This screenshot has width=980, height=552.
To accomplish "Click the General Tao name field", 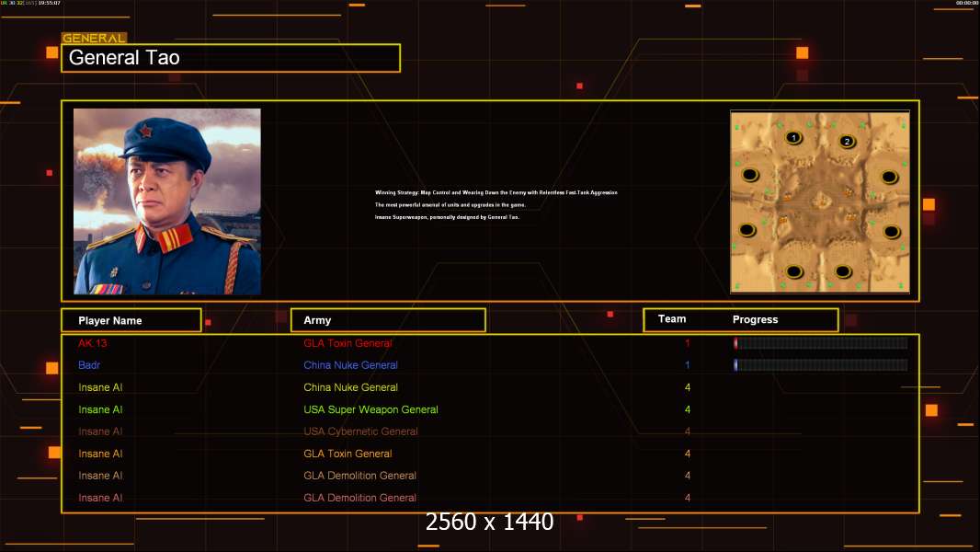I will point(231,58).
